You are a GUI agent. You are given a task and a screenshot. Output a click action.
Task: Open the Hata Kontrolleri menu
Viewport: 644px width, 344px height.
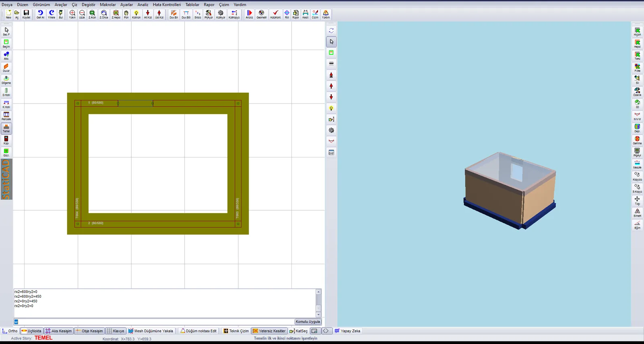coord(167,4)
